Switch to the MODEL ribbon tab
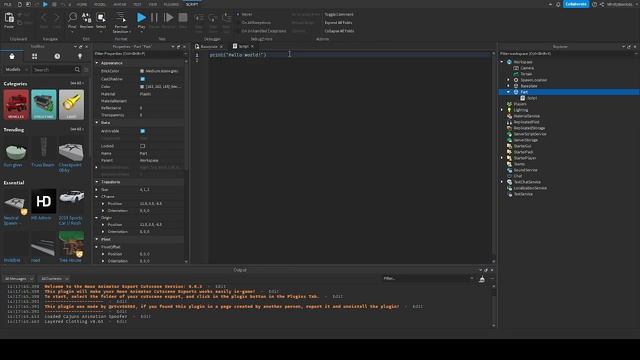The image size is (640, 360). point(100,4)
